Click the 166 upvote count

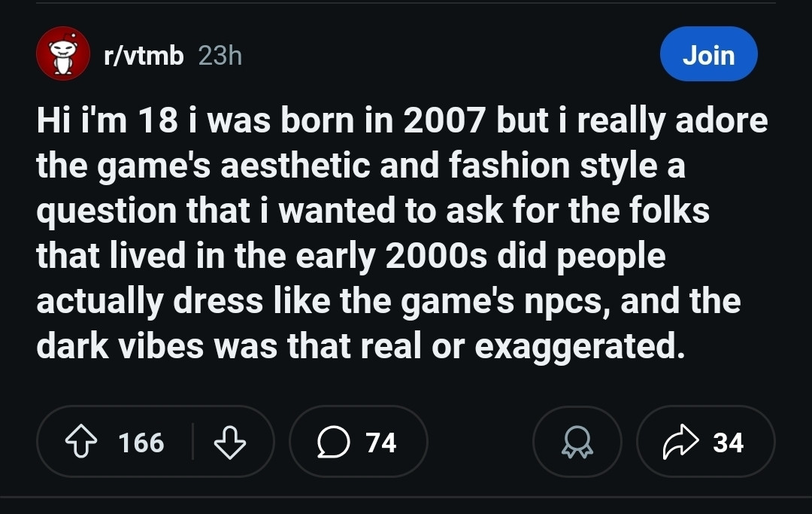click(141, 443)
